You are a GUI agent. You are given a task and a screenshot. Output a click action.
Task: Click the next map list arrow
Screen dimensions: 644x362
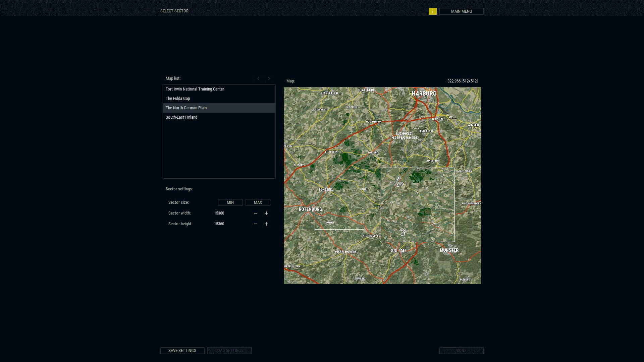pos(269,78)
